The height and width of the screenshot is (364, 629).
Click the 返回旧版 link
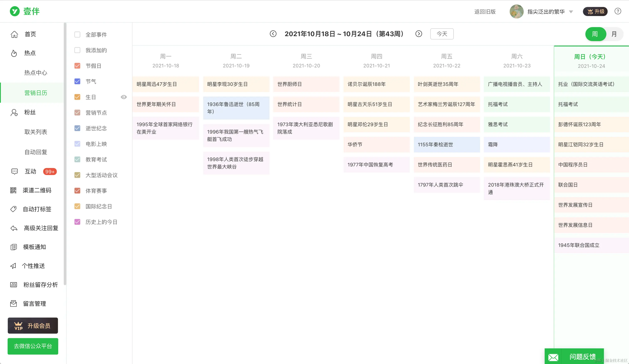tap(485, 12)
